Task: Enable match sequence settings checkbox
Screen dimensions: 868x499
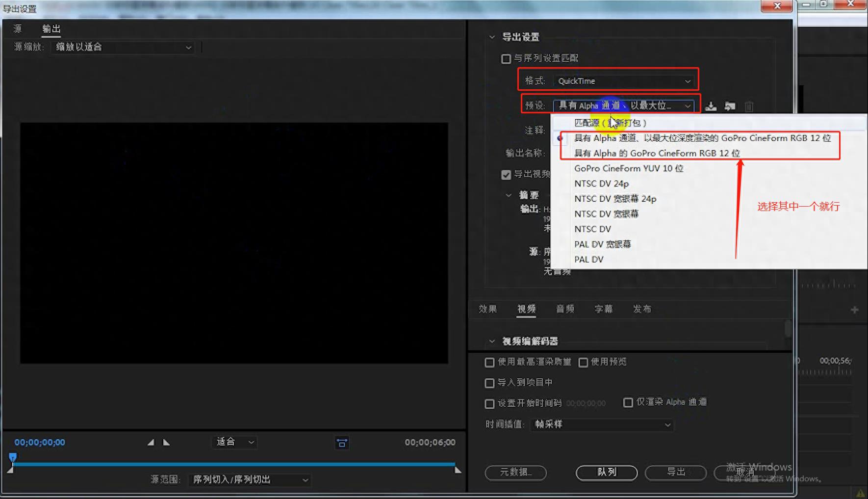Action: (x=506, y=59)
